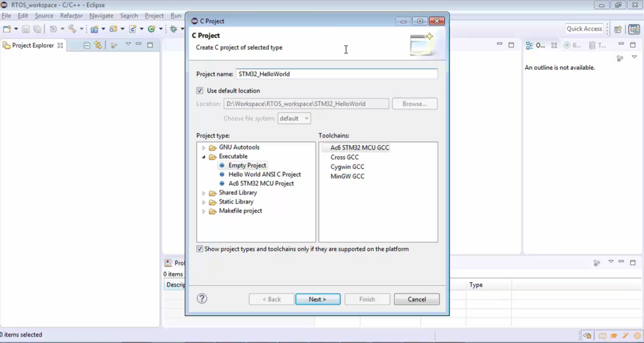The height and width of the screenshot is (343, 644).
Task: Select Cygwin GCC toolchain
Action: [x=347, y=166]
